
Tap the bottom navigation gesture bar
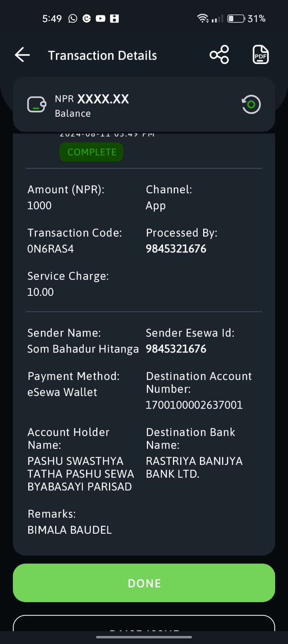pos(144,637)
